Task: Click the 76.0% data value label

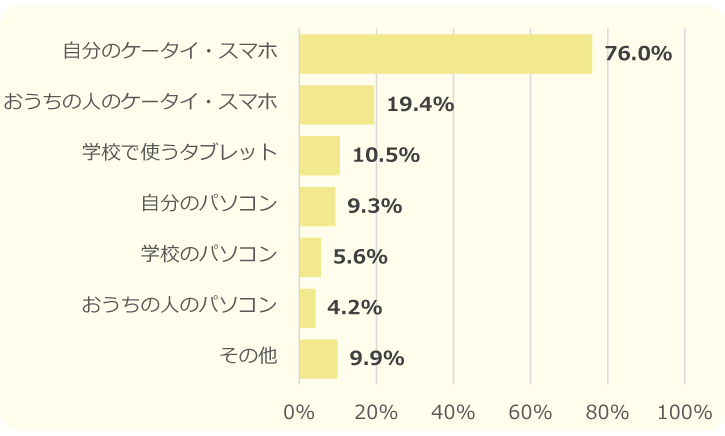Action: [638, 53]
